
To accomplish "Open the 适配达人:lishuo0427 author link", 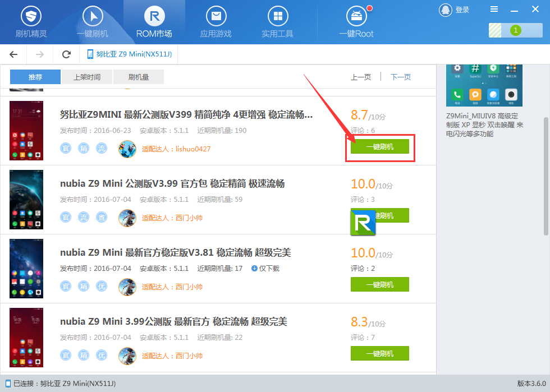I will point(176,149).
